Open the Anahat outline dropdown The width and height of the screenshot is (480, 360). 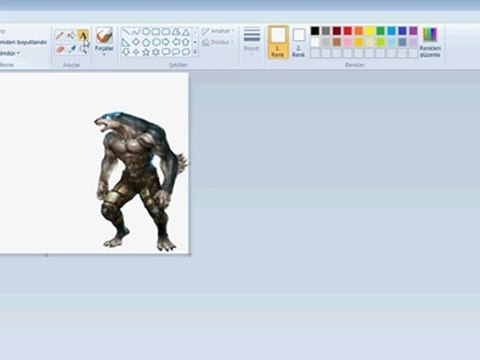(218, 31)
